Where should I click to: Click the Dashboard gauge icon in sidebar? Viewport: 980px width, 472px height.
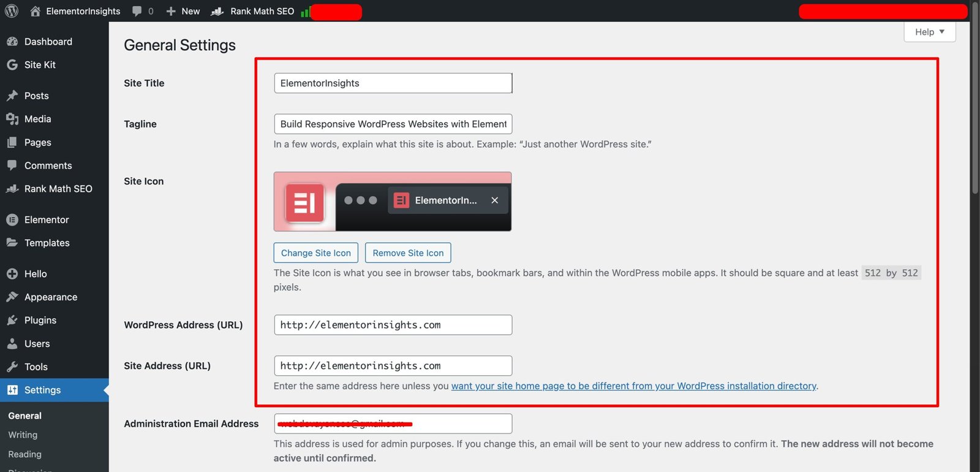(x=12, y=42)
